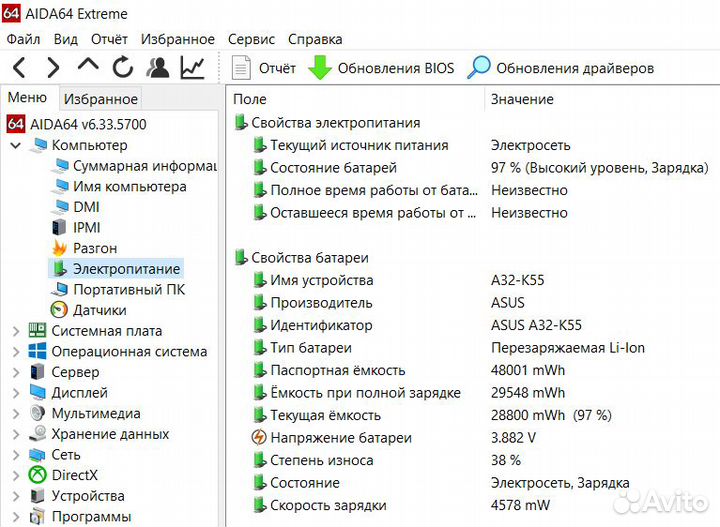Click the Отчёт document icon

pyautogui.click(x=241, y=68)
